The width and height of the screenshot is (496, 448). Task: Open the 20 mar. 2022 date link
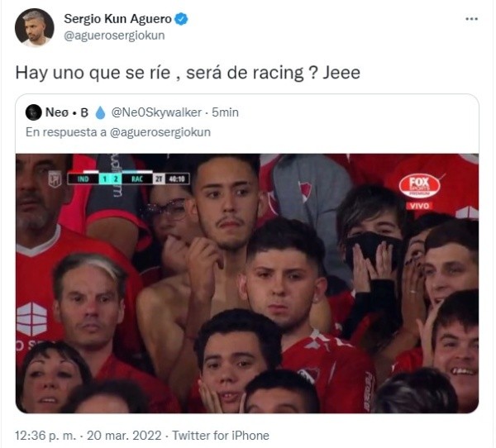coord(124,436)
